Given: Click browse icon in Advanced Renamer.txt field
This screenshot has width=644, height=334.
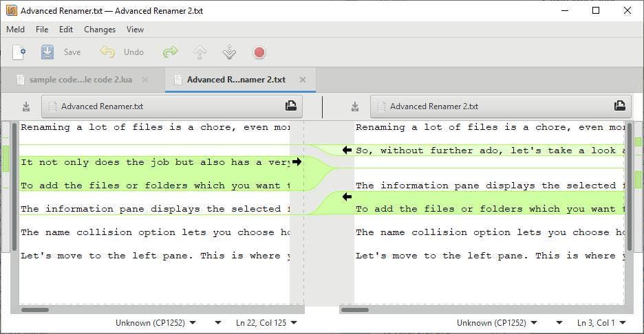Looking at the screenshot, I should pos(291,106).
